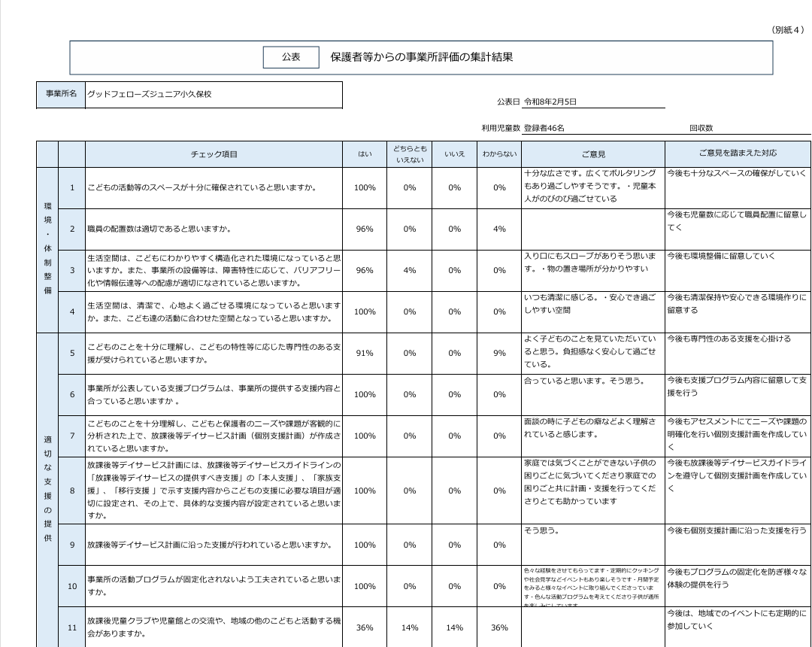The width and height of the screenshot is (812, 647).
Task: Click row 8's question text about ガイドライン
Action: click(214, 490)
